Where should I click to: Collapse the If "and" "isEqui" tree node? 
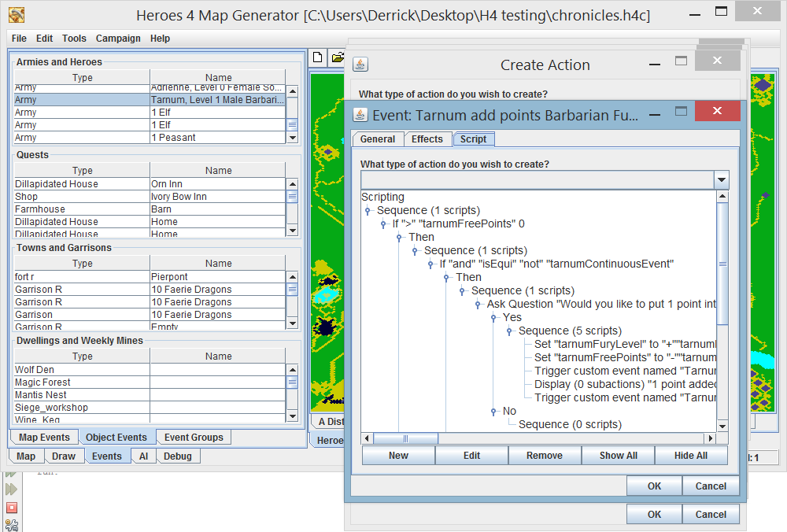coord(430,264)
